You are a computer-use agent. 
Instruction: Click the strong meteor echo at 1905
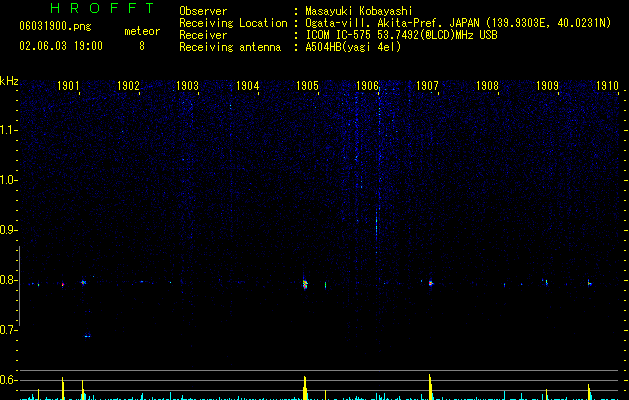click(x=305, y=284)
